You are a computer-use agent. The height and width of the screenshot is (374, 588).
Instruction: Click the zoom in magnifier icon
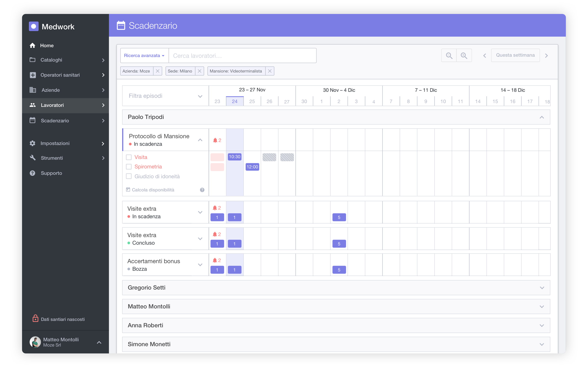click(x=464, y=55)
